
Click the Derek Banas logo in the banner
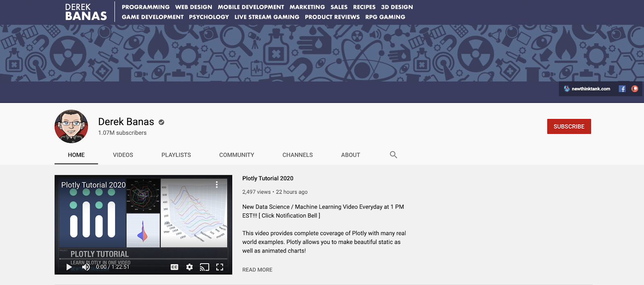(x=86, y=12)
